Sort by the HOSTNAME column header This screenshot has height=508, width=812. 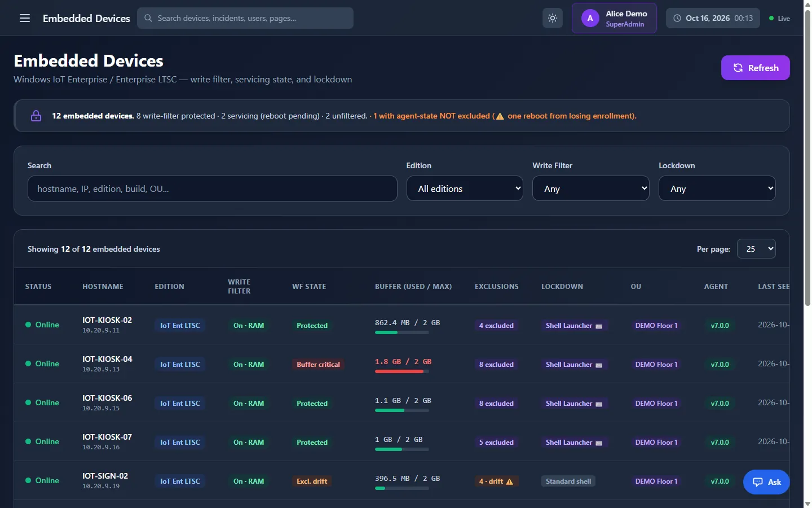[103, 287]
